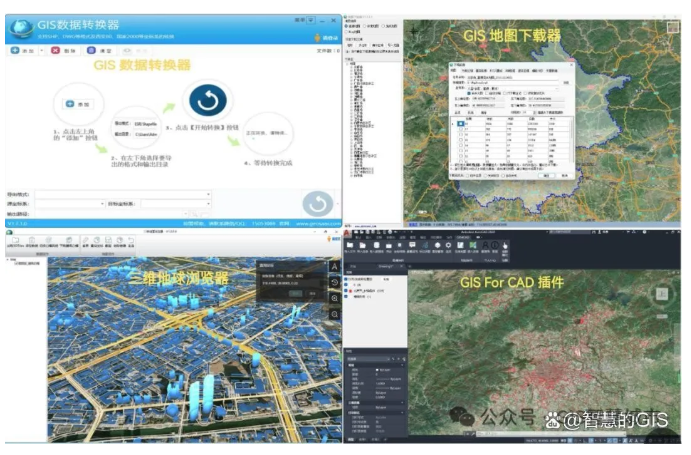This screenshot has width=691, height=455.
Task: Tick the second row checkbox in level table
Action: [460, 130]
